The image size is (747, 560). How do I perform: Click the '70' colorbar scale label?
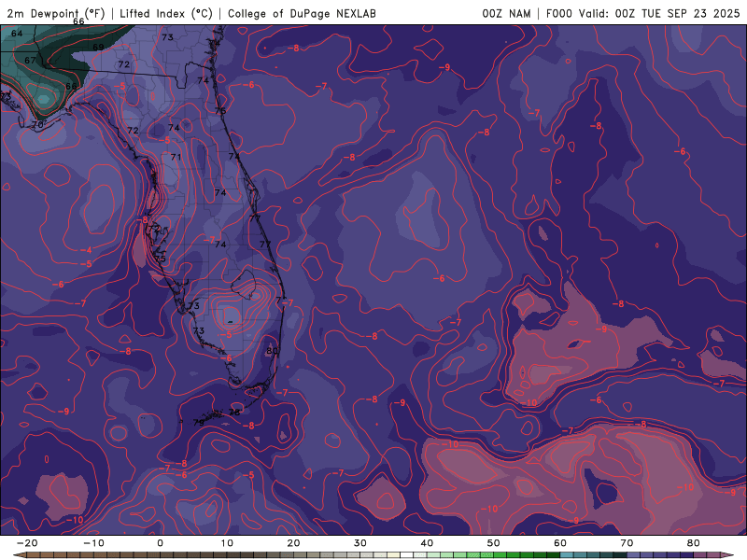(627, 543)
